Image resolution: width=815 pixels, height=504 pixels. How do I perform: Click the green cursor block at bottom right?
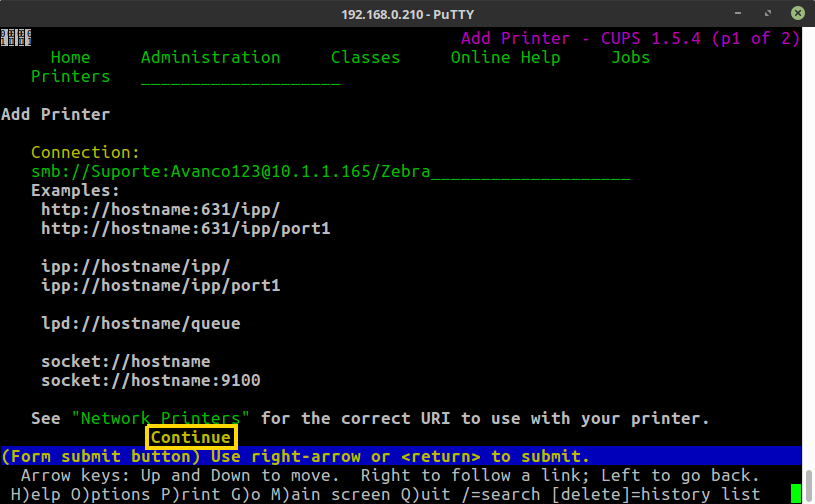click(x=796, y=493)
